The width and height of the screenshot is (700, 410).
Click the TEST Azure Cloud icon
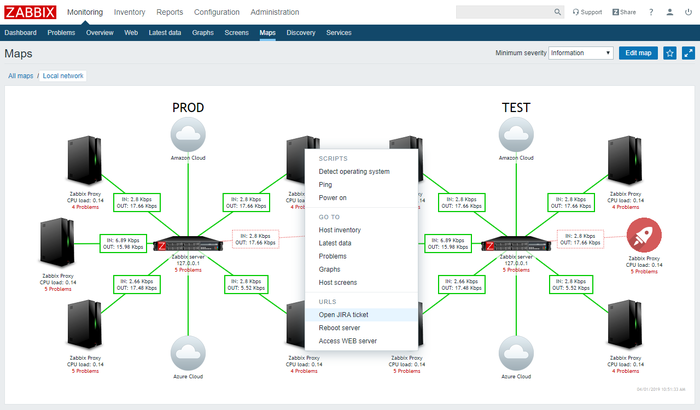[516, 353]
